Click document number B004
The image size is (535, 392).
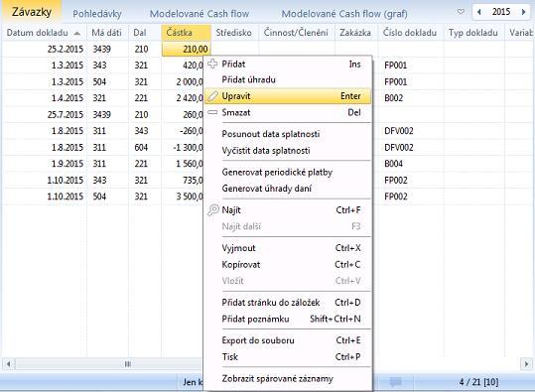394,164
